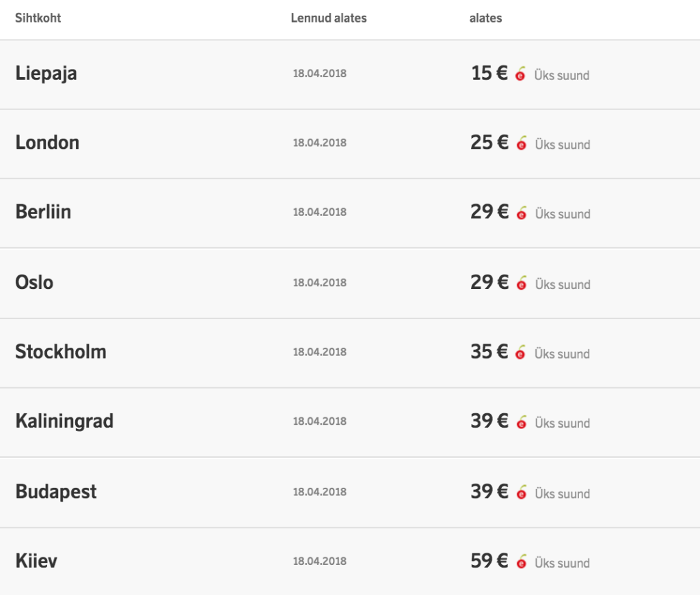Click the cherry icon in the Liepaja row

pos(520,74)
